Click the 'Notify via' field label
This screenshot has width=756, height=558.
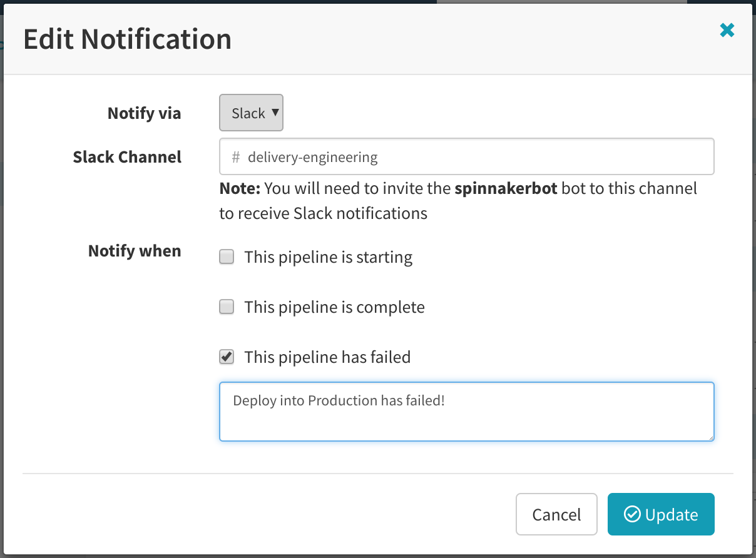144,113
